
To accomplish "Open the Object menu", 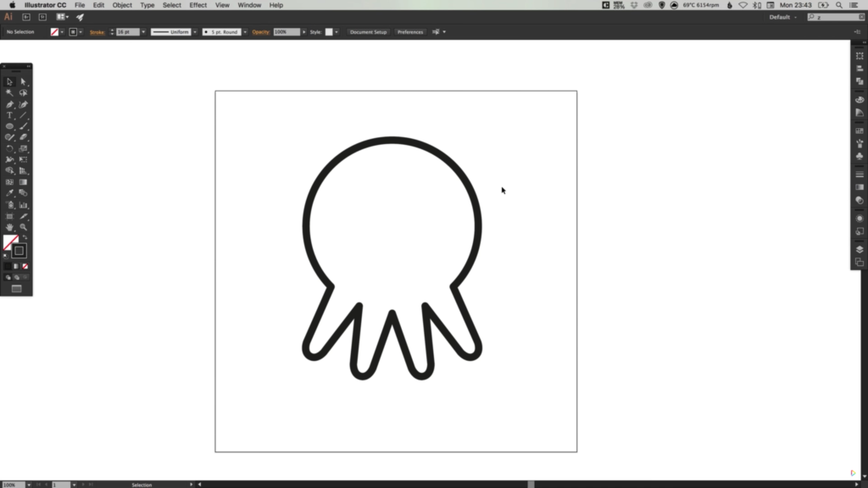I will coord(122,5).
